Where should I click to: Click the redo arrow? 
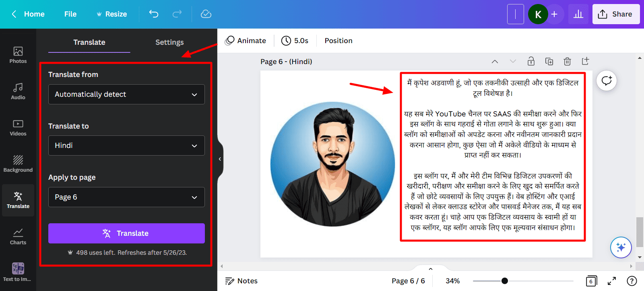177,14
